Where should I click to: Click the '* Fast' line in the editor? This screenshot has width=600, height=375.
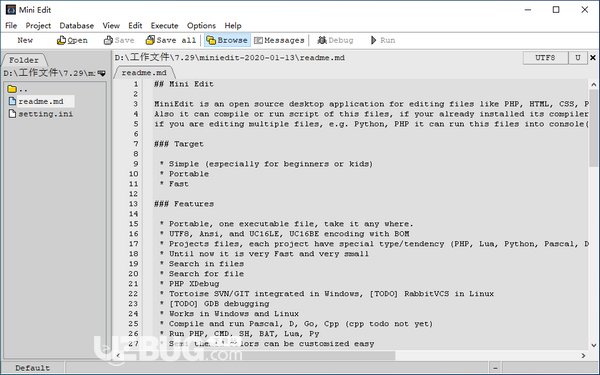point(174,184)
